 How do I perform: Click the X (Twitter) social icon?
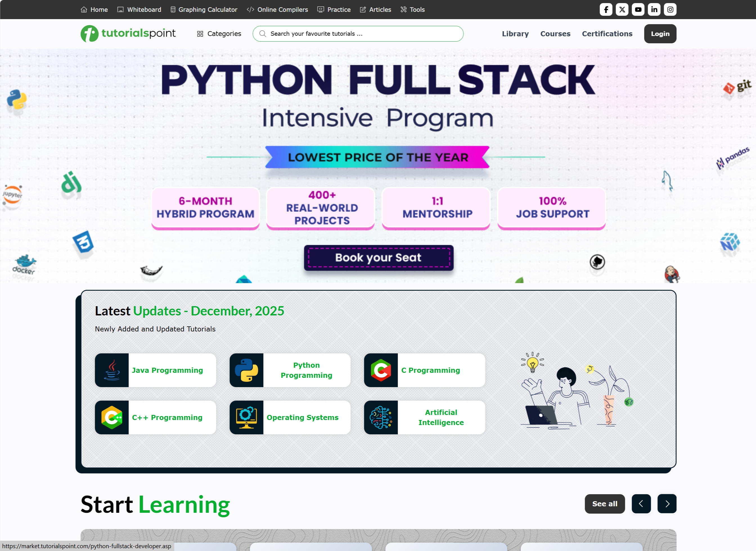(x=622, y=9)
